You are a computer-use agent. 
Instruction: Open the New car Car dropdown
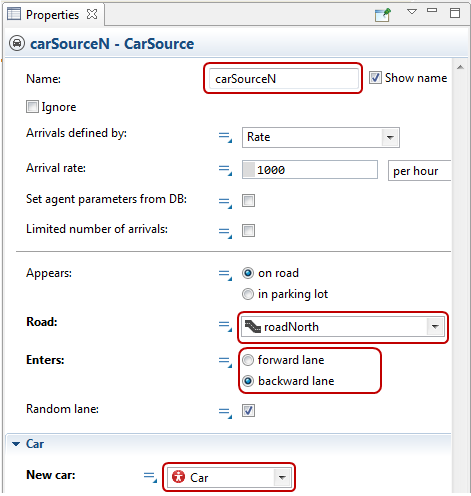[229, 477]
